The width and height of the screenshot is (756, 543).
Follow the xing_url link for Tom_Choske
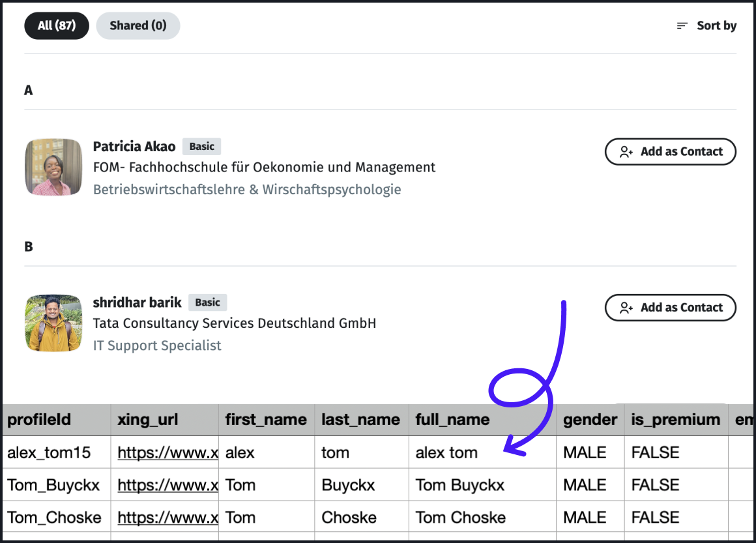point(167,518)
